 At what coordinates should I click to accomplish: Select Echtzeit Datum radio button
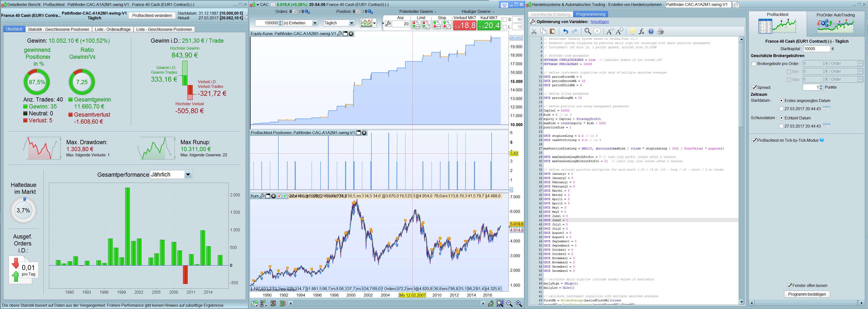pos(781,118)
